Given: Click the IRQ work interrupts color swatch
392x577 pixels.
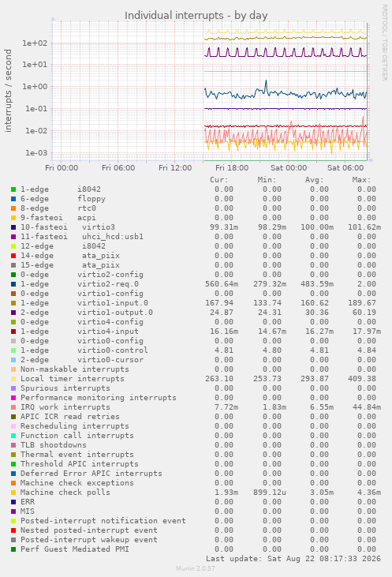Looking at the screenshot, I should point(13,407).
